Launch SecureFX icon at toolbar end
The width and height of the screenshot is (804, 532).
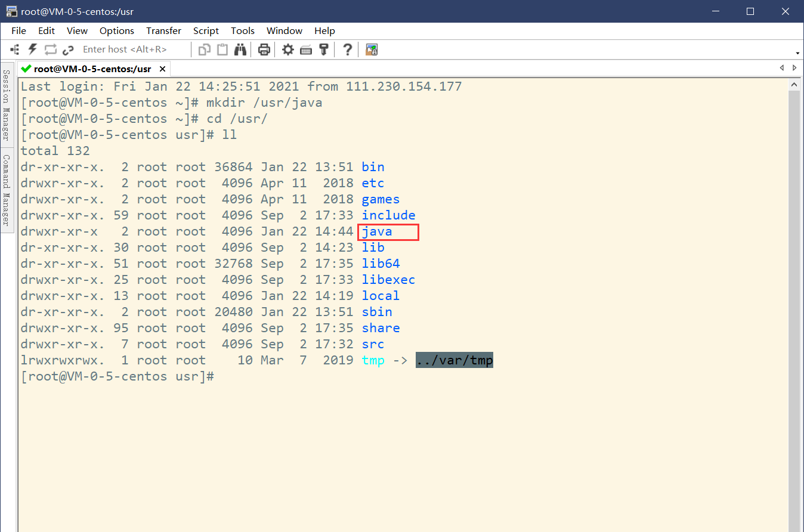372,50
